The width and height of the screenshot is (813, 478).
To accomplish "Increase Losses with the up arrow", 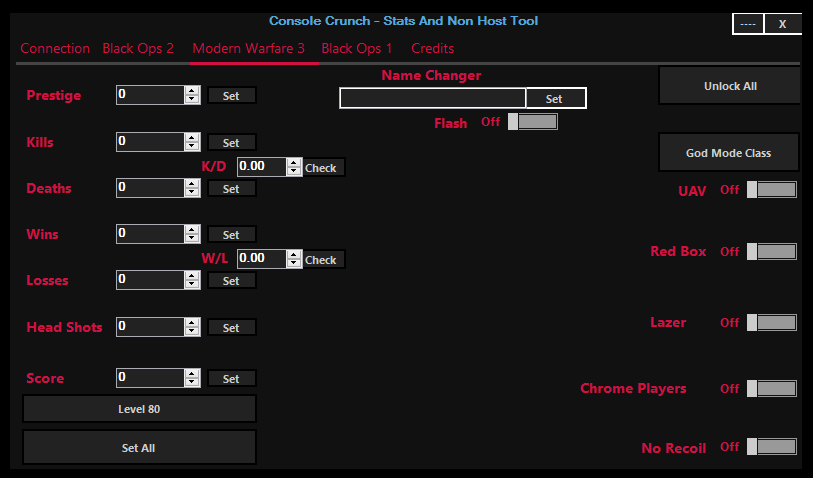I will pyautogui.click(x=192, y=276).
